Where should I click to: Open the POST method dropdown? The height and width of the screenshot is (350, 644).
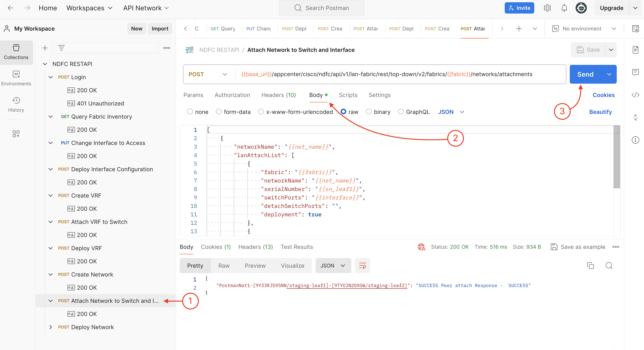208,74
